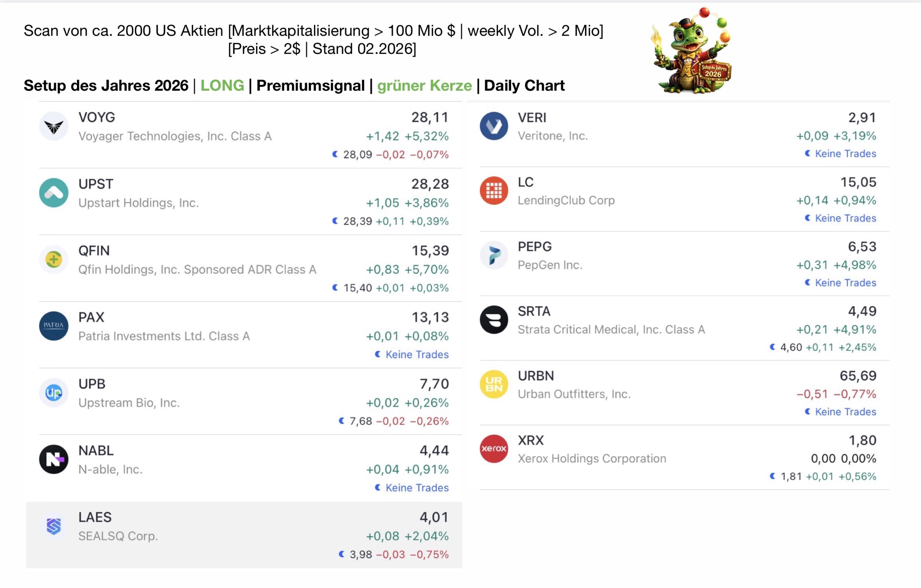Viewport: 921px width, 588px height.
Task: Click the LendingClub LC logo icon
Action: click(x=494, y=190)
